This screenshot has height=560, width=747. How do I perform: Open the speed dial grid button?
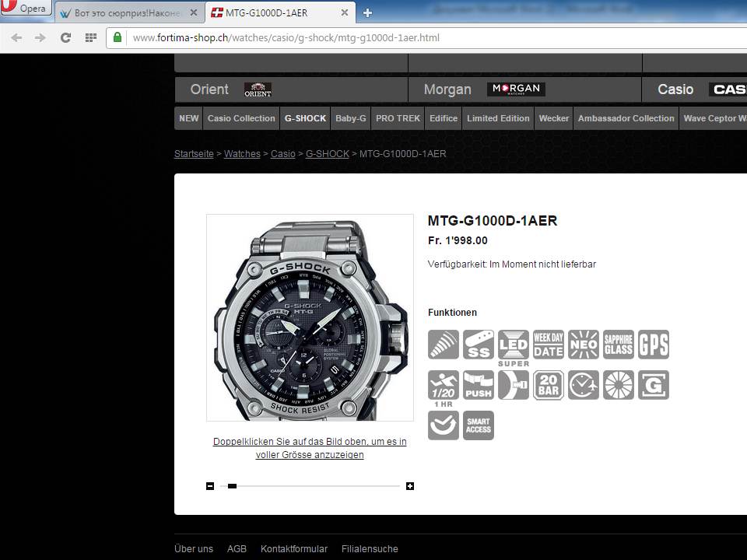coord(91,37)
